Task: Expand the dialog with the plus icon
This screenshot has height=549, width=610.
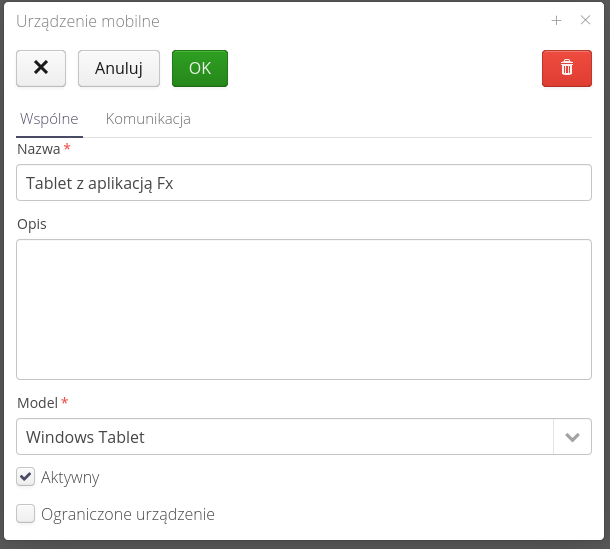Action: (x=557, y=20)
